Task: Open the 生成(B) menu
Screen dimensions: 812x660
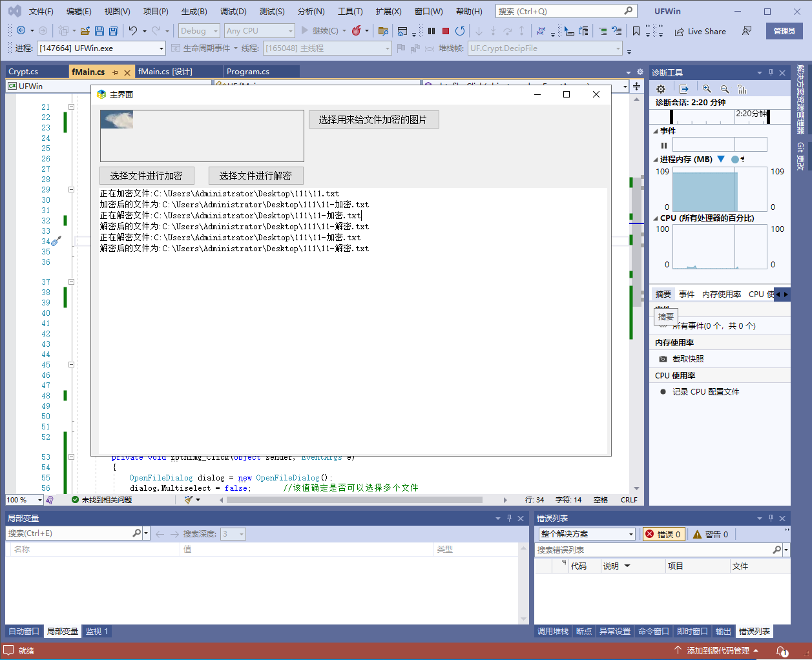Action: [x=194, y=11]
